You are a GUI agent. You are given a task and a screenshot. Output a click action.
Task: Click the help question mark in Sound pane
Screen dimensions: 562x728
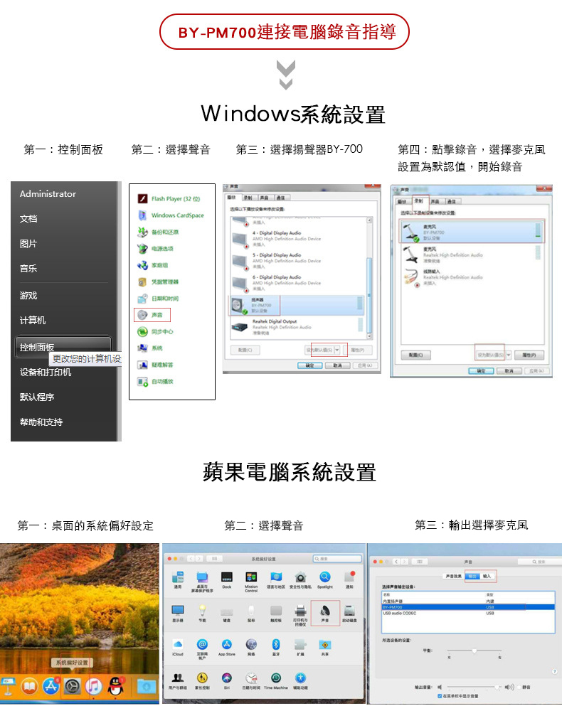(x=554, y=672)
